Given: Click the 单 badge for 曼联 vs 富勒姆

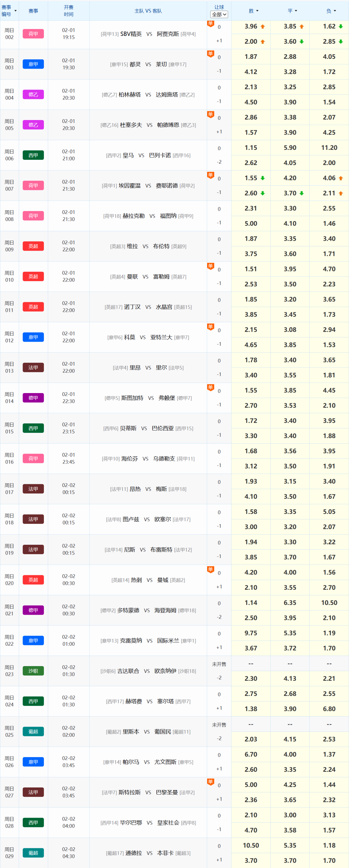Looking at the screenshot, I should pos(210,266).
